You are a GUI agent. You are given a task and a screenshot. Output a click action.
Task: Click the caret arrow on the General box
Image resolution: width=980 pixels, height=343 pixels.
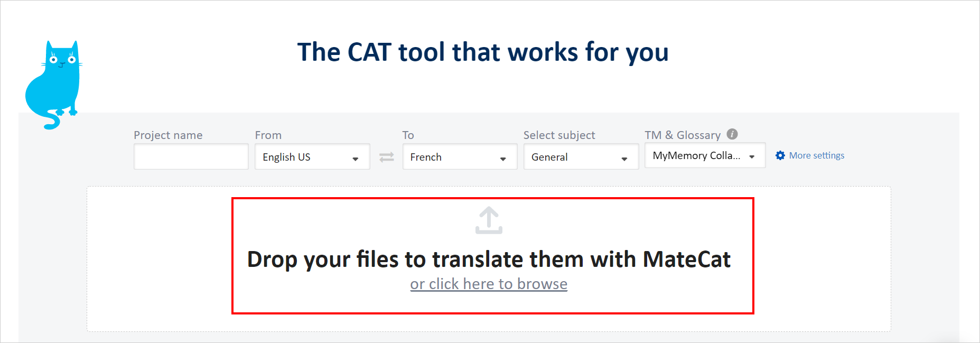click(x=624, y=159)
